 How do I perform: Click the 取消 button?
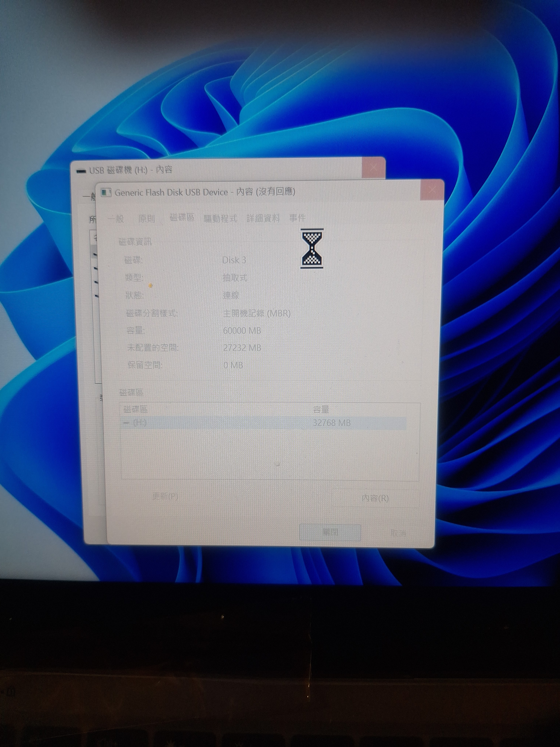click(398, 533)
